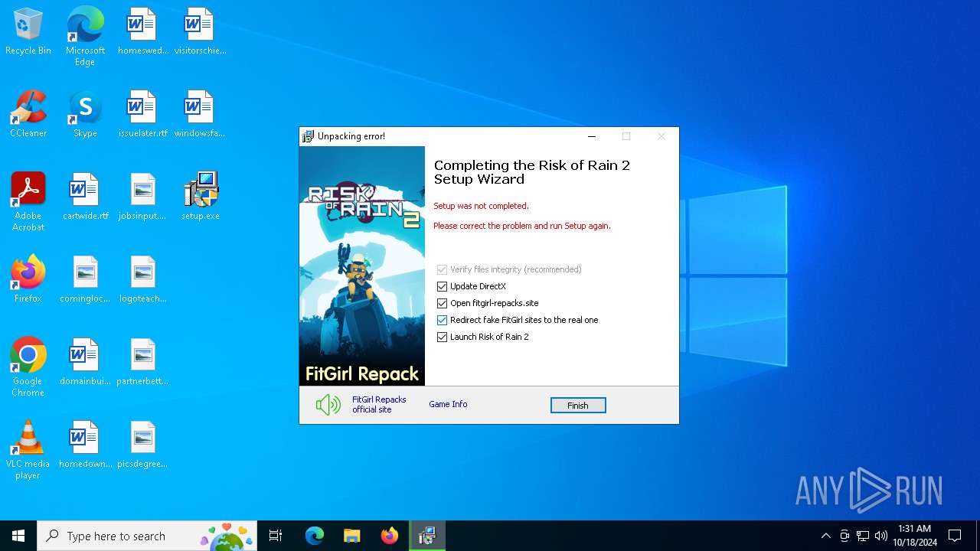Open VLC media player desktop shortcut
The width and height of the screenshot is (980, 551).
28,450
